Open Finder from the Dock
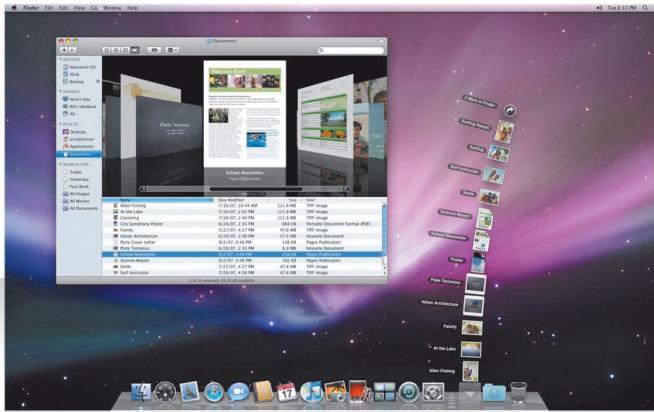654x412 pixels. click(x=141, y=392)
